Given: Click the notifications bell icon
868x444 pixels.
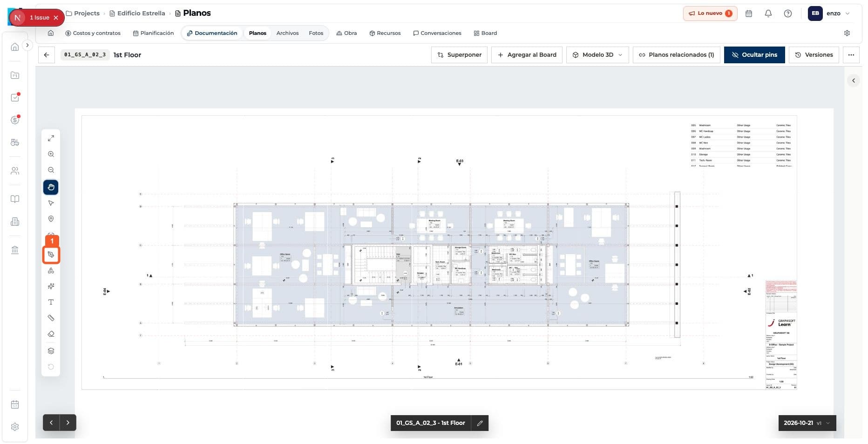Looking at the screenshot, I should point(768,13).
